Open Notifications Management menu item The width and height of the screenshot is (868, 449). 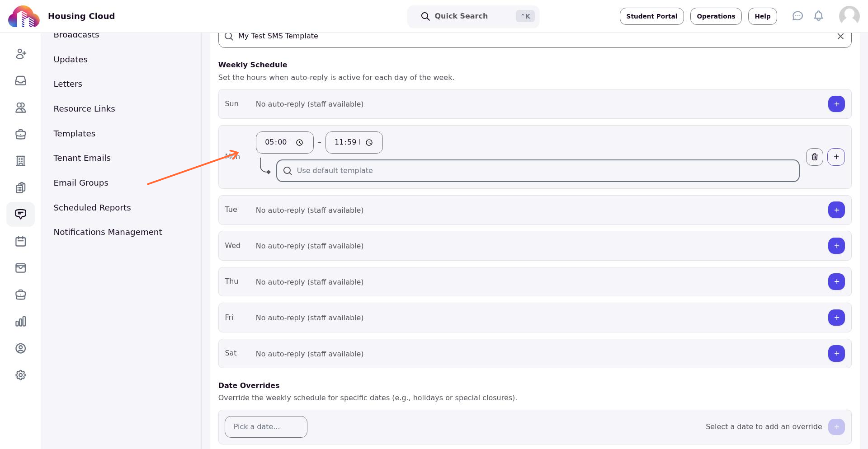(108, 232)
